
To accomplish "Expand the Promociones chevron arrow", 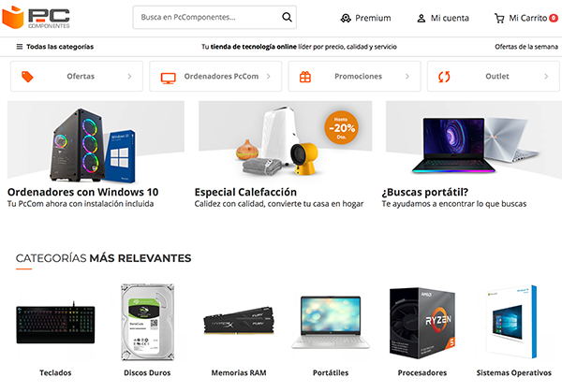I will click(407, 77).
